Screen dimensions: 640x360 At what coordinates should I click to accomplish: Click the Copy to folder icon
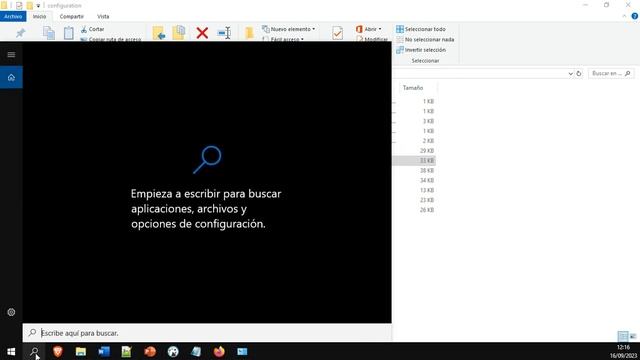179,33
